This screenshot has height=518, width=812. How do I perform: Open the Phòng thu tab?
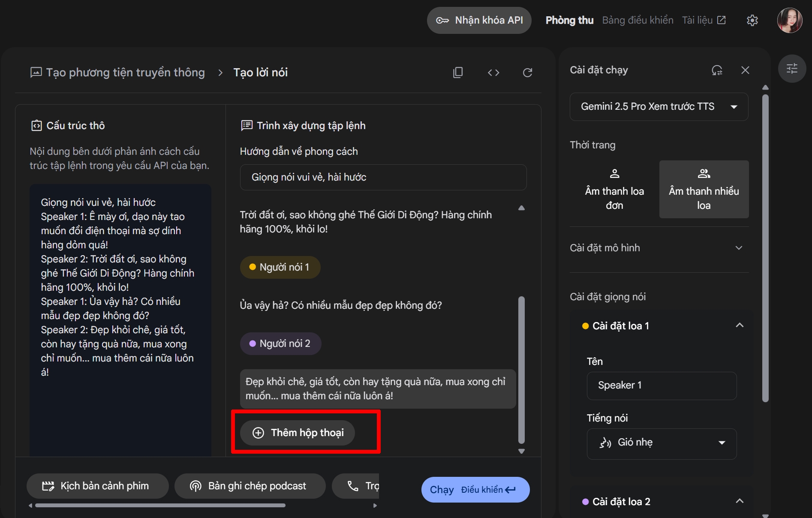tap(569, 20)
